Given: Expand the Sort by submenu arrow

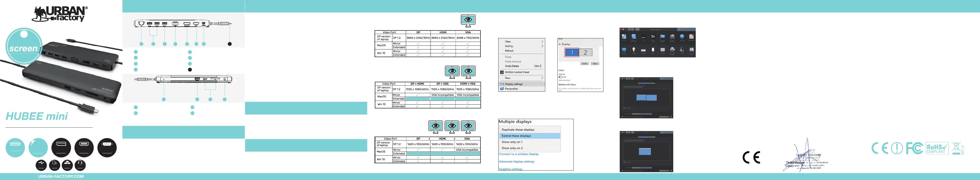Looking at the screenshot, I should pyautogui.click(x=542, y=46).
